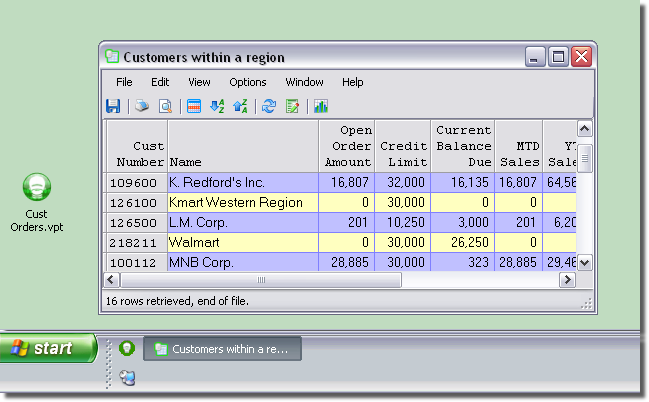Sort descending with Z-A icon
Screen dimensions: 649x402
point(240,106)
